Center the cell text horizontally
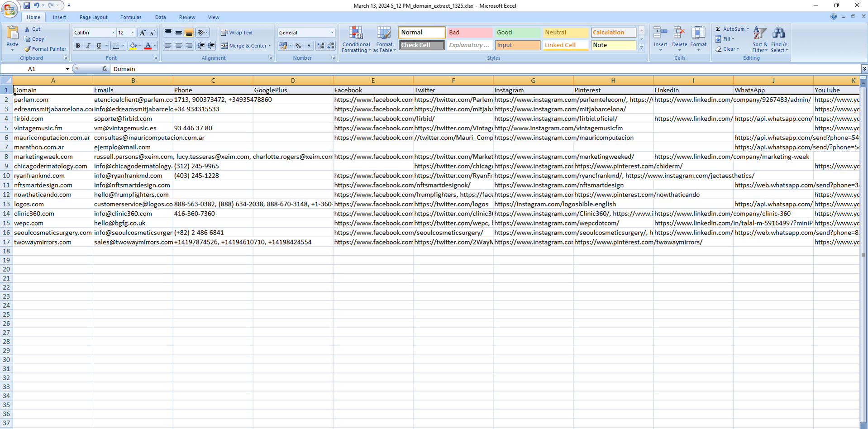Screen dimensions: 868x429 coord(178,46)
